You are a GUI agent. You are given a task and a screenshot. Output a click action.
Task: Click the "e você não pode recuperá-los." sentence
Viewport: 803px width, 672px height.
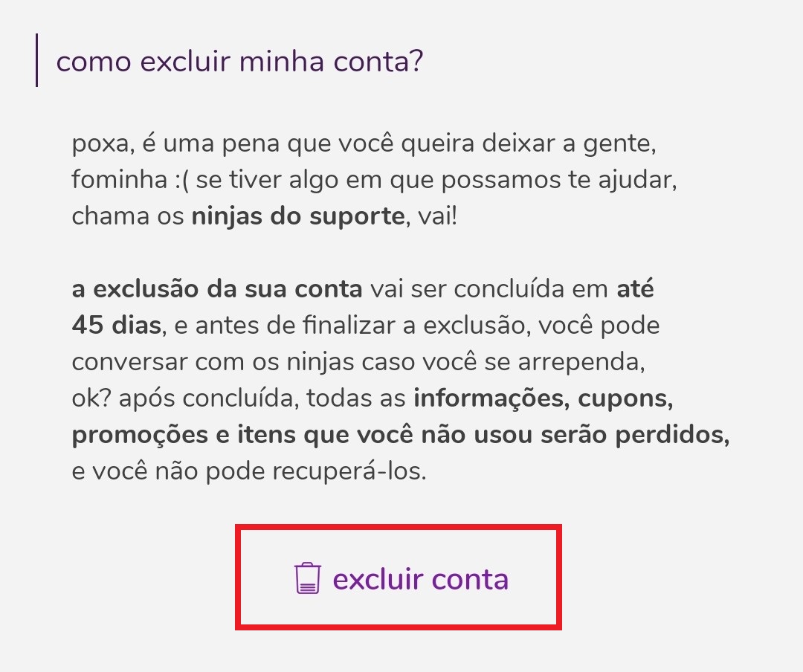(x=249, y=471)
